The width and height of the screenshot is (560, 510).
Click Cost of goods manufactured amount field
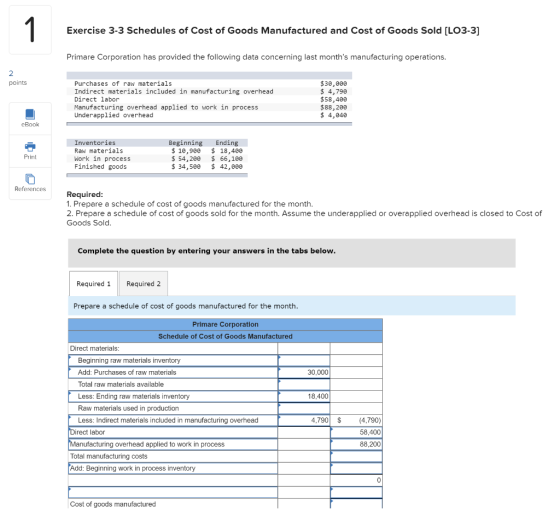[356, 504]
